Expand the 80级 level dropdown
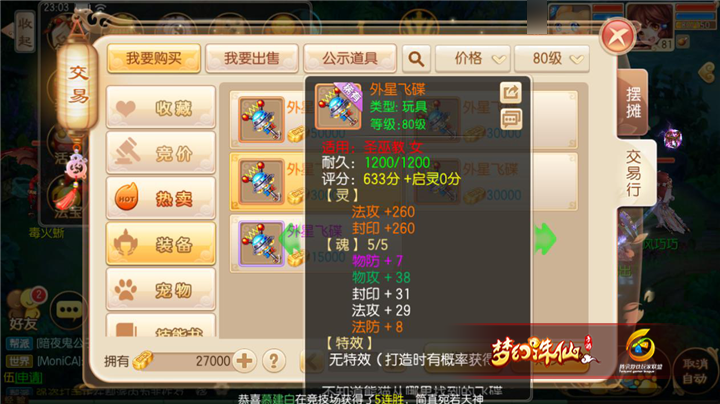Viewport: 720px width, 404px height. 551,58
